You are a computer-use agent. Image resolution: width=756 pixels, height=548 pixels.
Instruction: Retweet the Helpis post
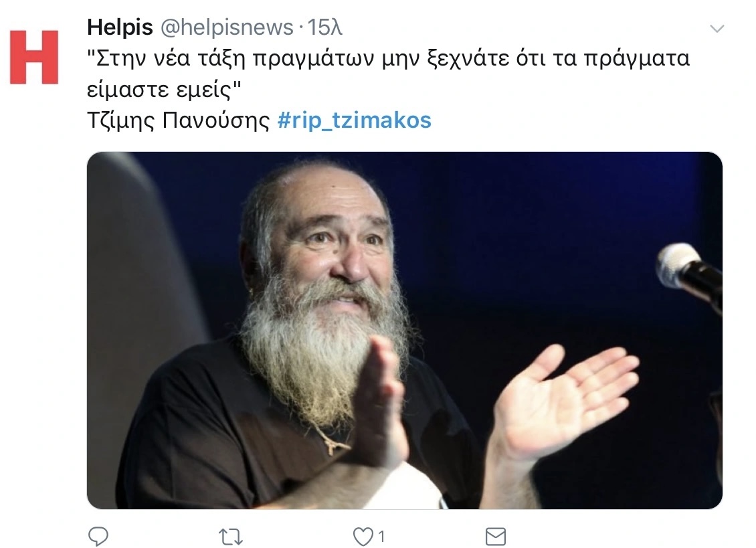coord(230,537)
